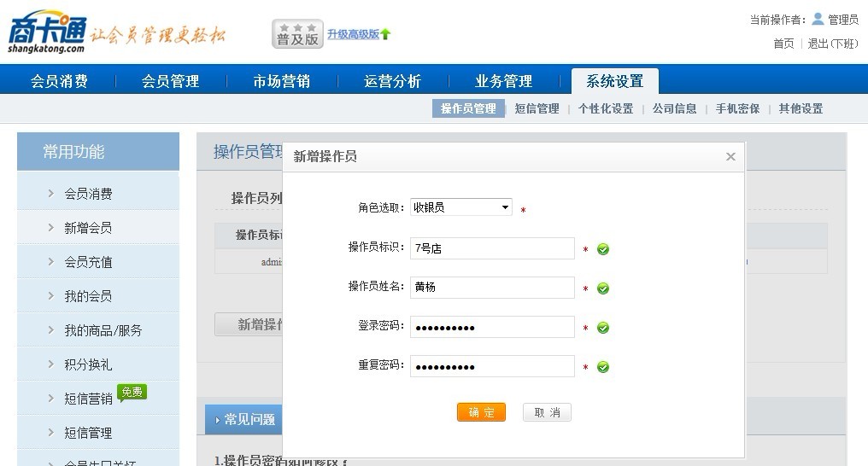Viewport: 868px width, 466px height.
Task: Click the 管理员 user avatar icon
Action: pyautogui.click(x=818, y=19)
